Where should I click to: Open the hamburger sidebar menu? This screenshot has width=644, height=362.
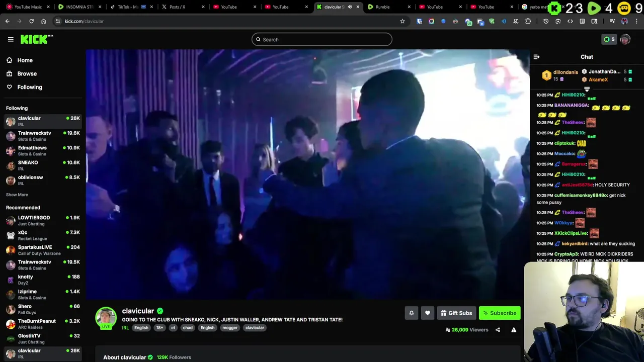click(11, 39)
